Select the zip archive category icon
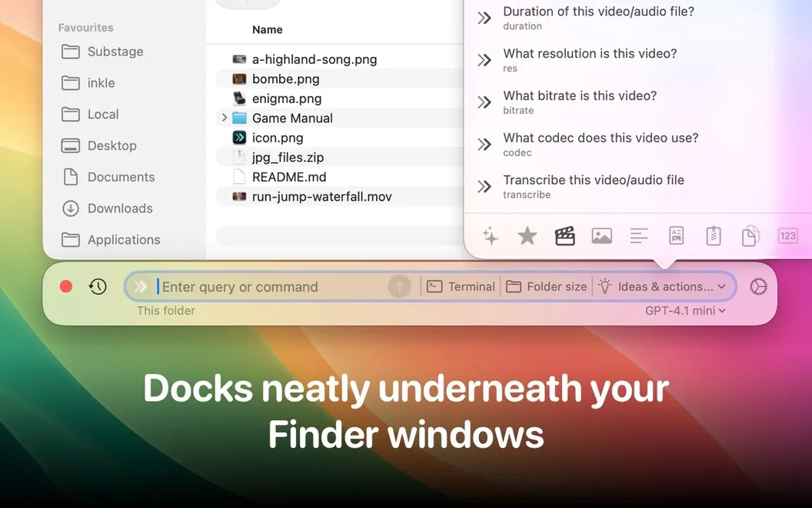This screenshot has height=508, width=812. (714, 236)
